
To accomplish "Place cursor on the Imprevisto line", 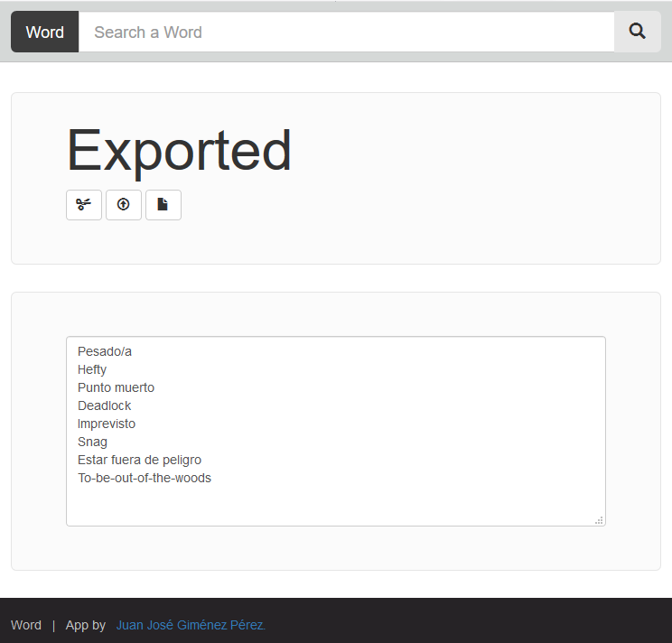I will (x=107, y=424).
